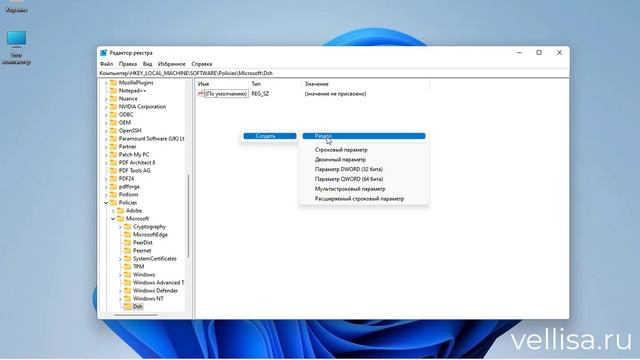Click the Piriform folder icon
Screen dimensions: 640x360
coord(113,195)
